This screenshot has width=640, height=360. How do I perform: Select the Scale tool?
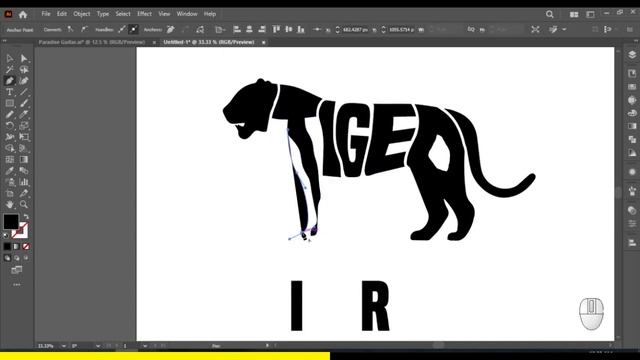coord(24,126)
